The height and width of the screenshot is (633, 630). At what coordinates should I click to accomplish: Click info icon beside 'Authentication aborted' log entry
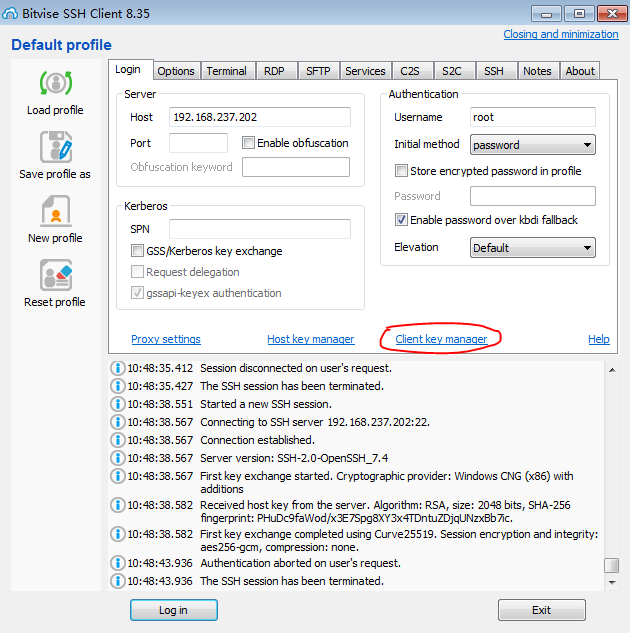117,563
